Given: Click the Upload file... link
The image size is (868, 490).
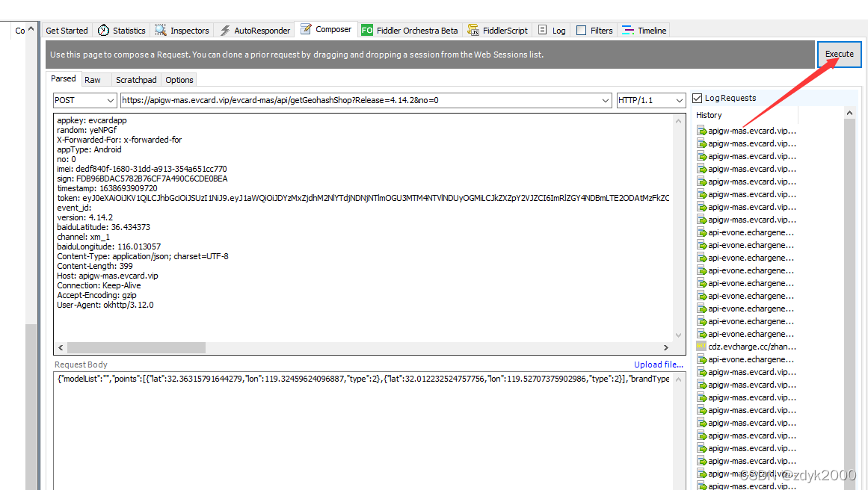Looking at the screenshot, I should point(658,365).
